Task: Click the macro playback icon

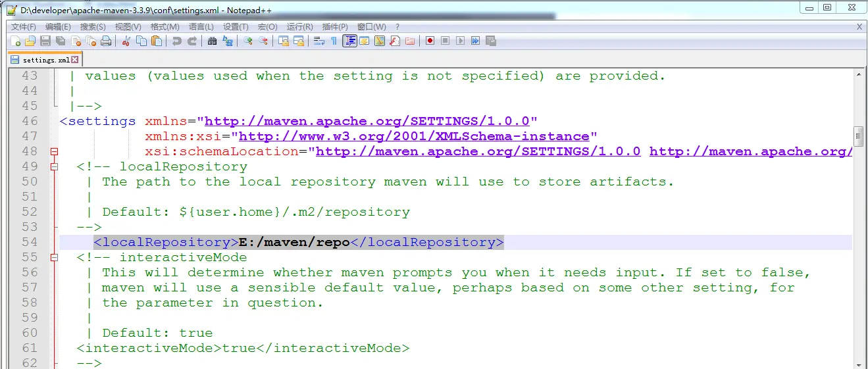Action: 460,41
